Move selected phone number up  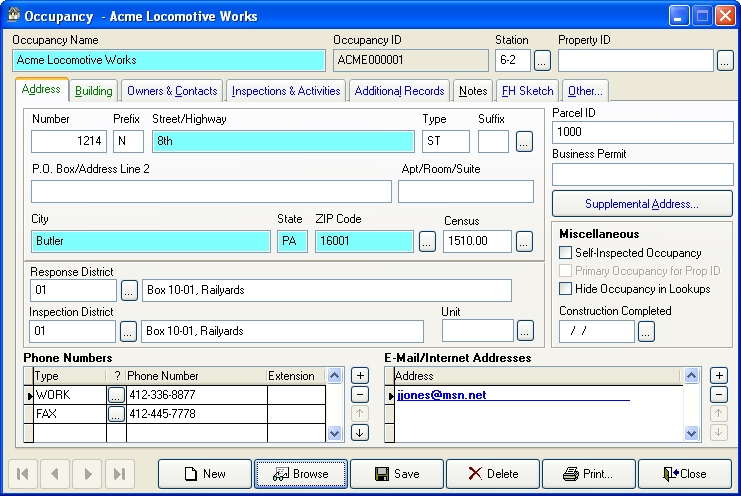coord(360,413)
